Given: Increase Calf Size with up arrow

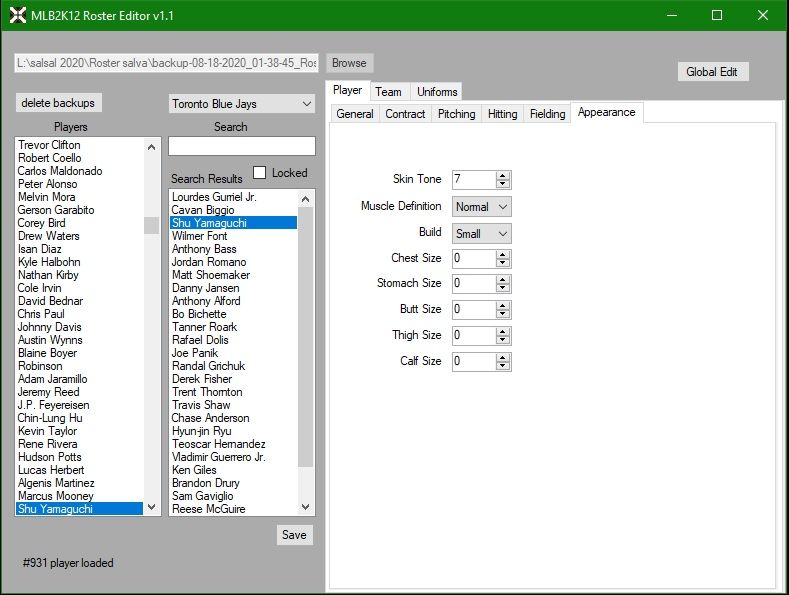Looking at the screenshot, I should (x=502, y=357).
